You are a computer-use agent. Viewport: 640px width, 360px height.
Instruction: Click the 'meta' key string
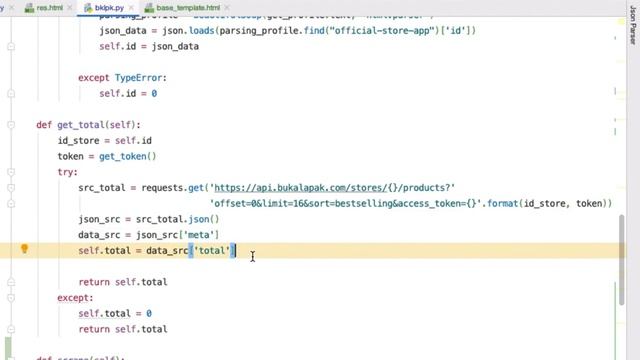point(199,235)
